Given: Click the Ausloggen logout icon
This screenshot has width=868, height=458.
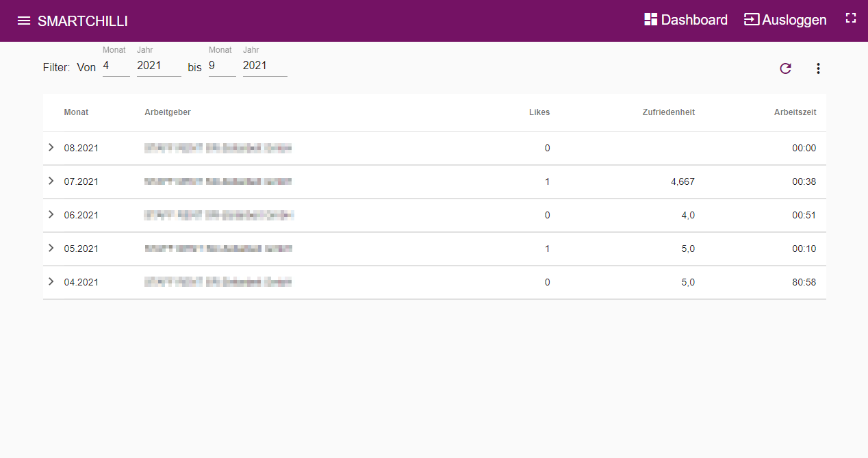Looking at the screenshot, I should click(x=752, y=20).
